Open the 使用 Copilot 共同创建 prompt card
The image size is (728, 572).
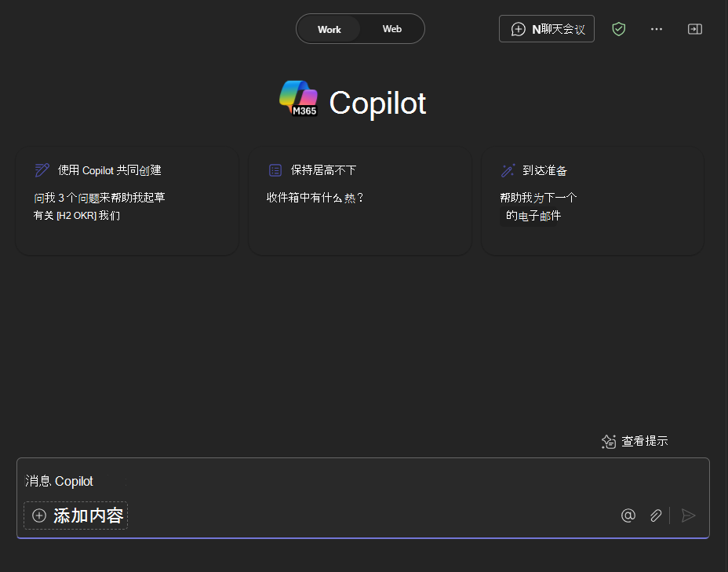point(127,201)
